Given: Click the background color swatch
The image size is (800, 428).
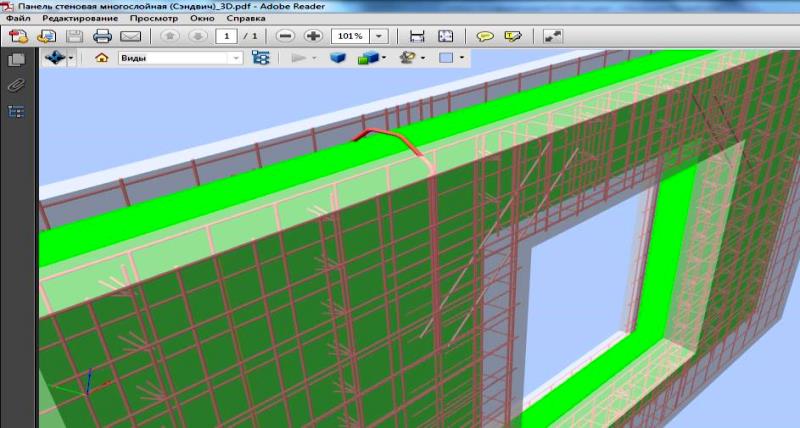Looking at the screenshot, I should click(x=446, y=58).
